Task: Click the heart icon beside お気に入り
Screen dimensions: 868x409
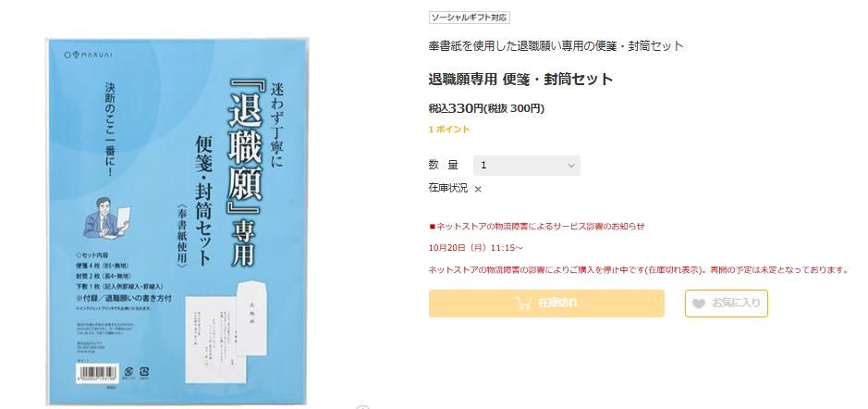Action: click(699, 304)
